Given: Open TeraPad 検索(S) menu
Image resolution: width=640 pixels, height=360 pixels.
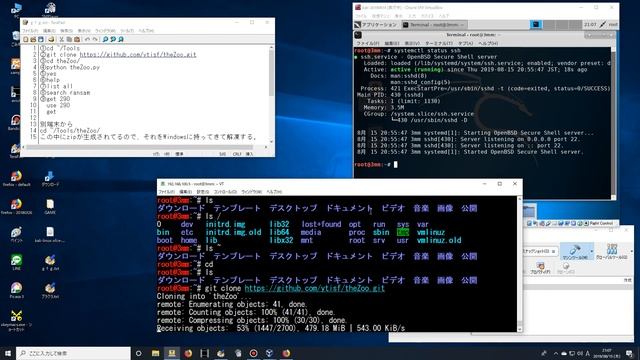Looking at the screenshot, I should point(66,31).
